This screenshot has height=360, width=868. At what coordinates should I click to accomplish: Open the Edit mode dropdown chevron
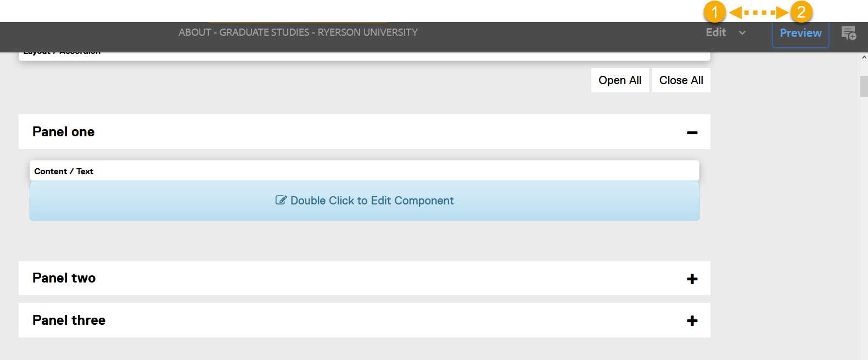tap(742, 33)
